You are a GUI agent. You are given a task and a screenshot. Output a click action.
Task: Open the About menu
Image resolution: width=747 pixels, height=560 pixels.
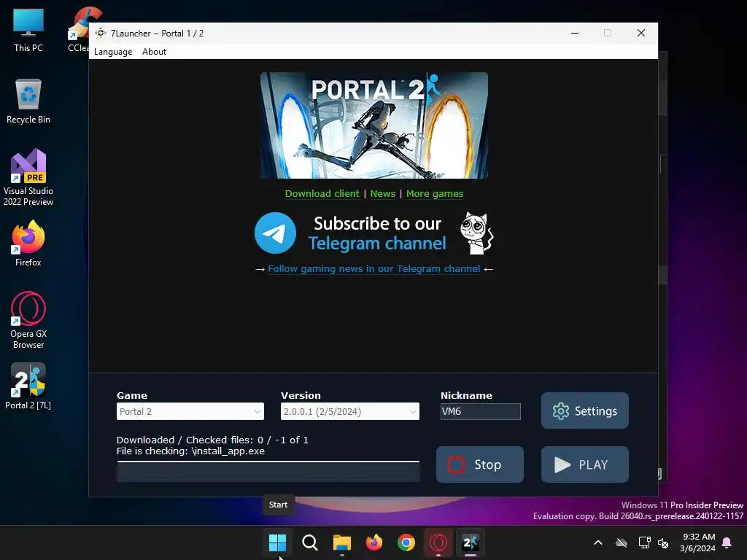click(x=154, y=52)
